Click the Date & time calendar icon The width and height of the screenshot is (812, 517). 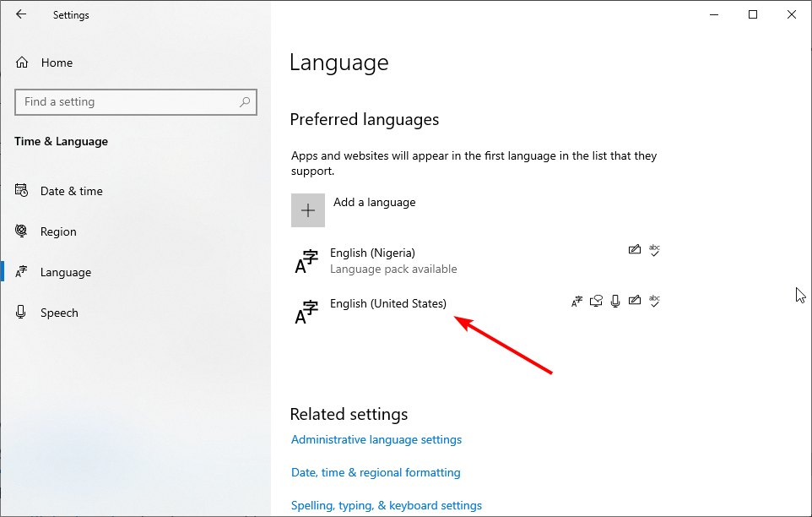(x=21, y=191)
